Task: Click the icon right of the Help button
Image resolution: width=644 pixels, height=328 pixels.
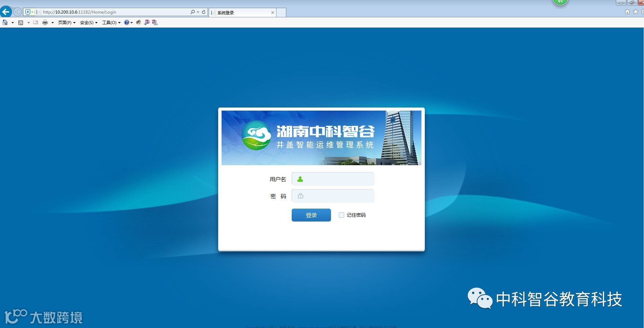Action: 139,22
